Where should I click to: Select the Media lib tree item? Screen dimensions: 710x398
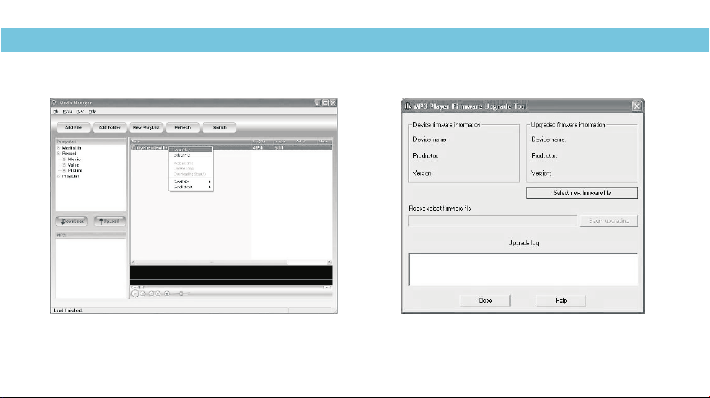point(72,148)
